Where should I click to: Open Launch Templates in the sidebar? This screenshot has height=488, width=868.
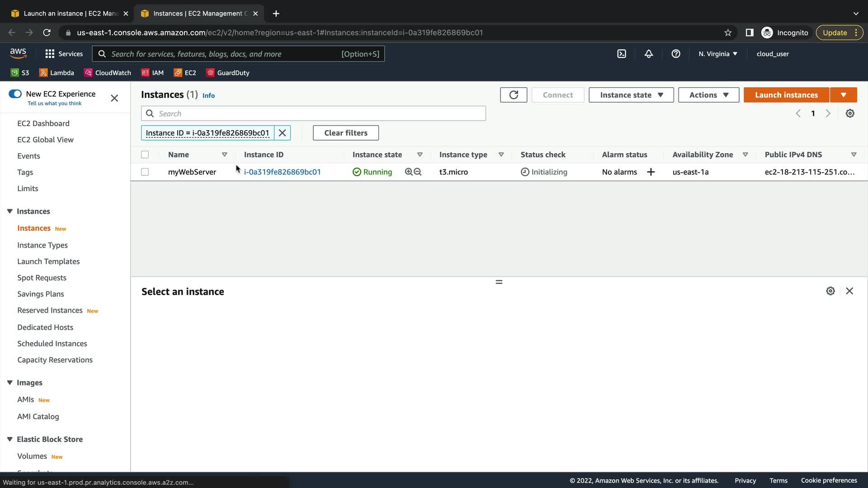click(x=48, y=262)
